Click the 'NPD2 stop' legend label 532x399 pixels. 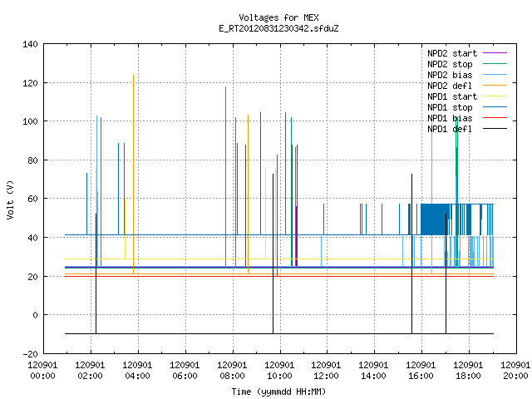pyautogui.click(x=450, y=64)
